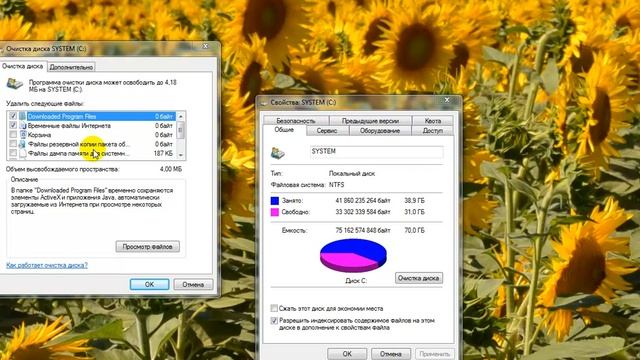Click the SYSTEM volume label field

coord(376,151)
